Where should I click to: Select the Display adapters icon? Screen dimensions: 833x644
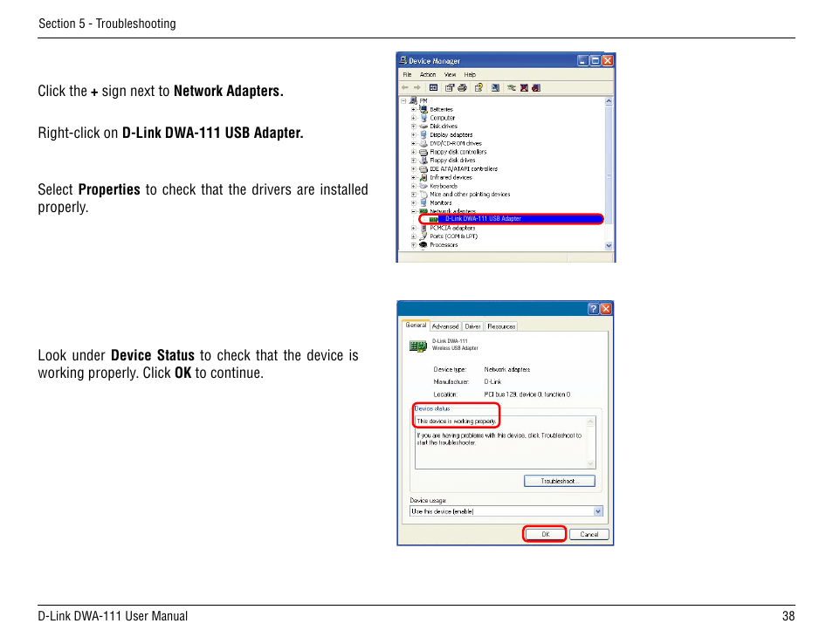[423, 135]
